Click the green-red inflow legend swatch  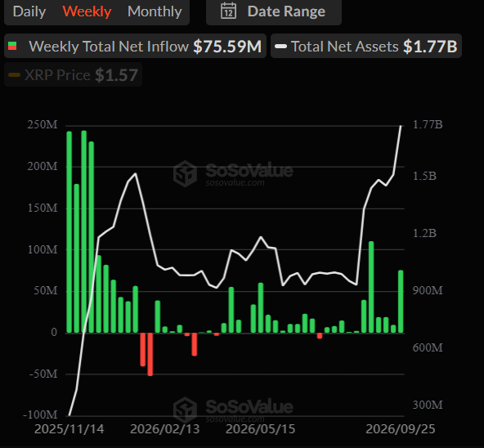pyautogui.click(x=12, y=46)
